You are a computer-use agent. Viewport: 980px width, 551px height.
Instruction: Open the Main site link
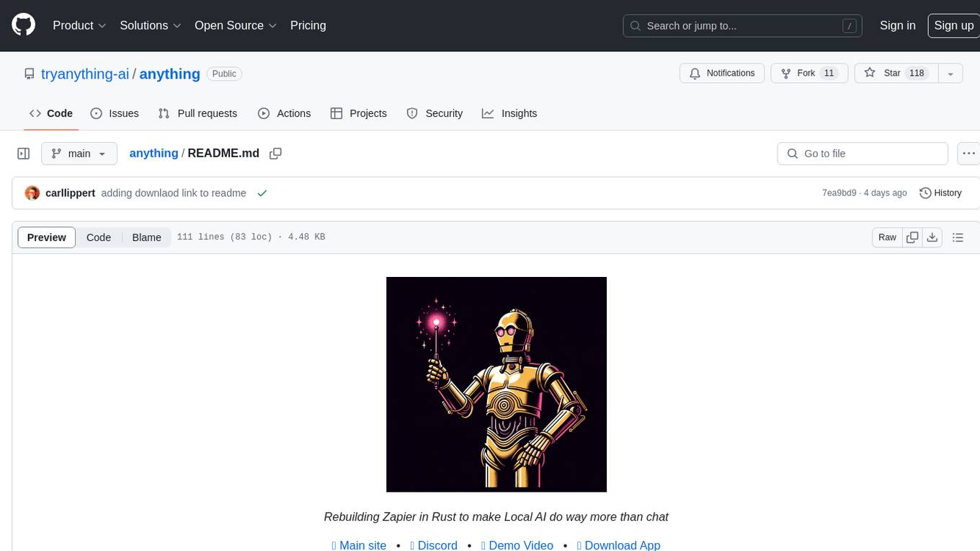click(x=359, y=545)
